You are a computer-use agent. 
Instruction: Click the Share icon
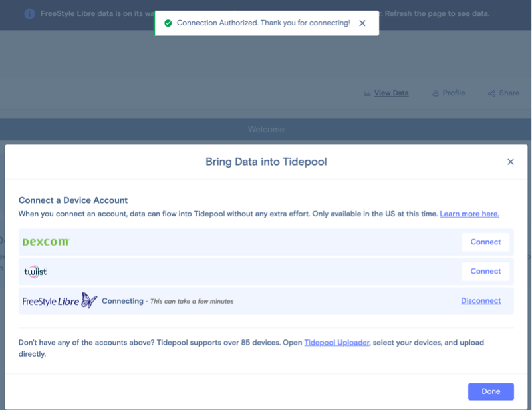tap(491, 93)
